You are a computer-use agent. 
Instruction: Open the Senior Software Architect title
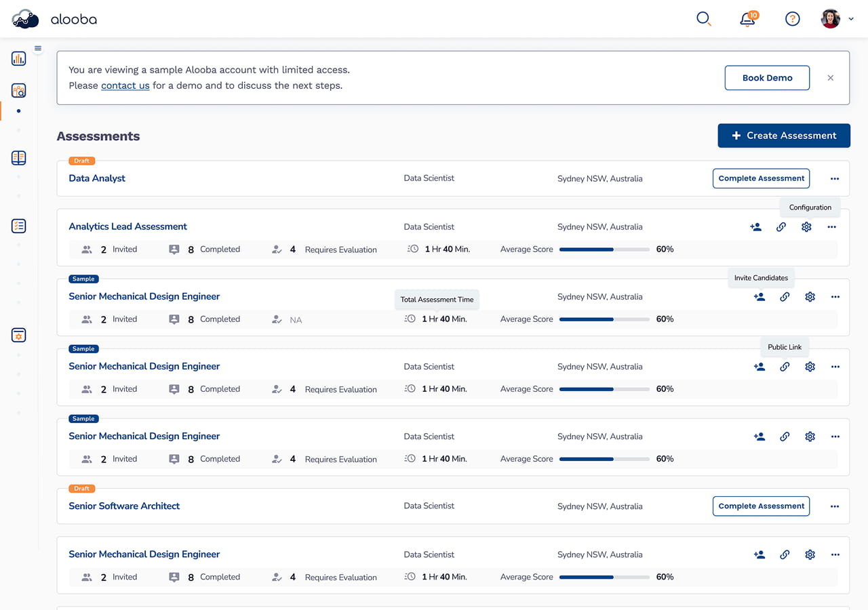coord(124,506)
